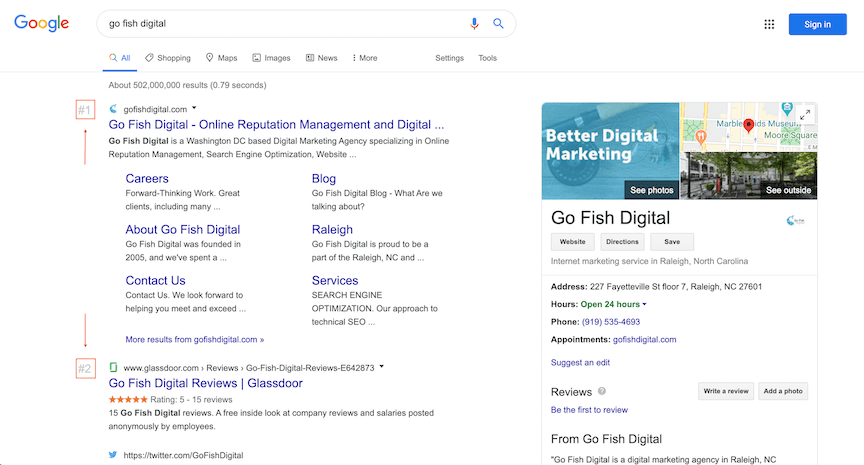The width and height of the screenshot is (864, 465).
Task: Click the gofishdigital.com favicon
Action: [x=113, y=109]
